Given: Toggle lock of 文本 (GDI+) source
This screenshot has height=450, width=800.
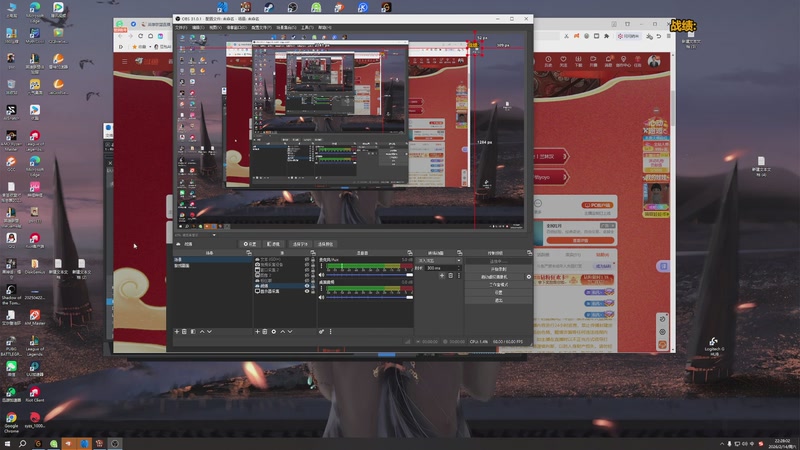Looking at the screenshot, I should 313,259.
